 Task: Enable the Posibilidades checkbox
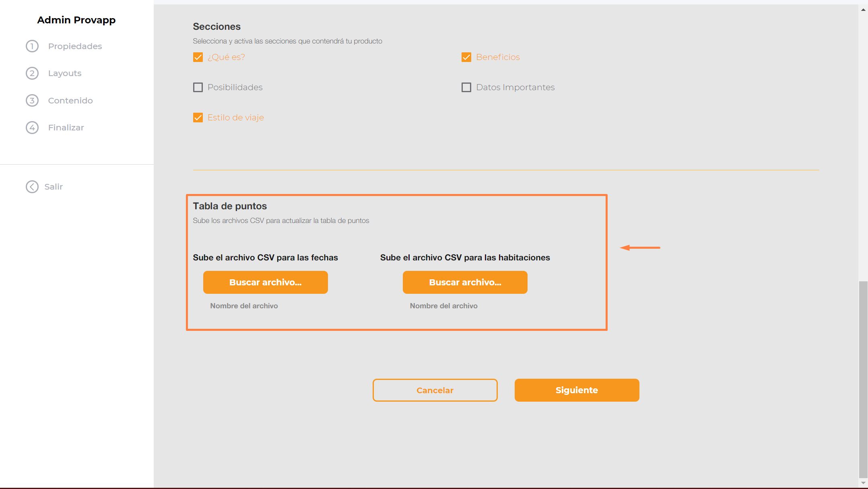click(x=198, y=87)
